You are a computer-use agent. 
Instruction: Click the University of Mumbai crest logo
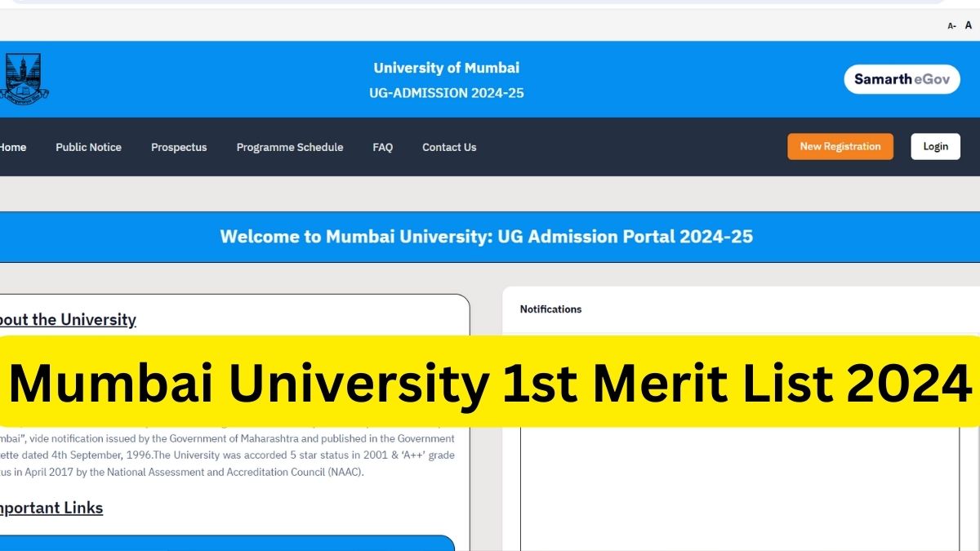point(24,78)
